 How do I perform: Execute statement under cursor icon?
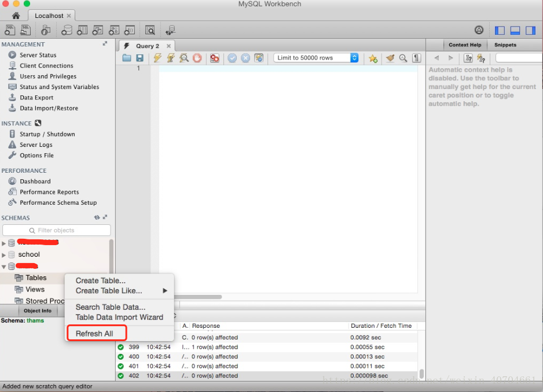171,58
